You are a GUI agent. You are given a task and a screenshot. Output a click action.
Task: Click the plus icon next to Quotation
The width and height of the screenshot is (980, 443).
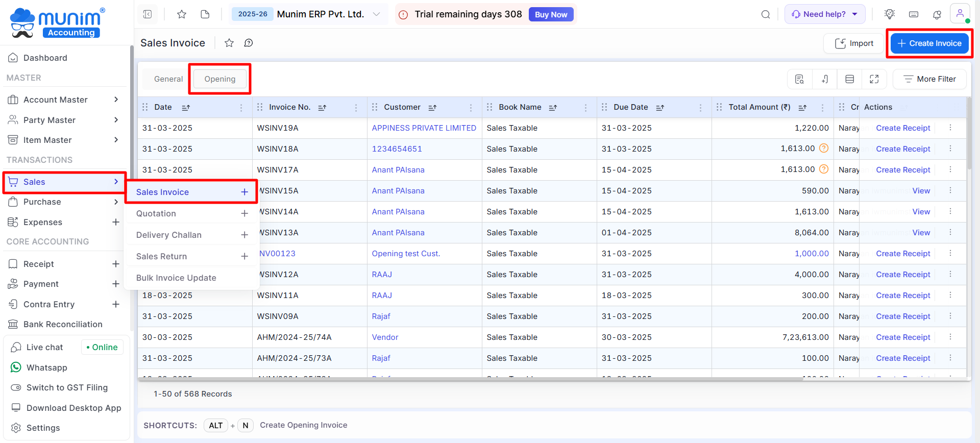pyautogui.click(x=244, y=213)
